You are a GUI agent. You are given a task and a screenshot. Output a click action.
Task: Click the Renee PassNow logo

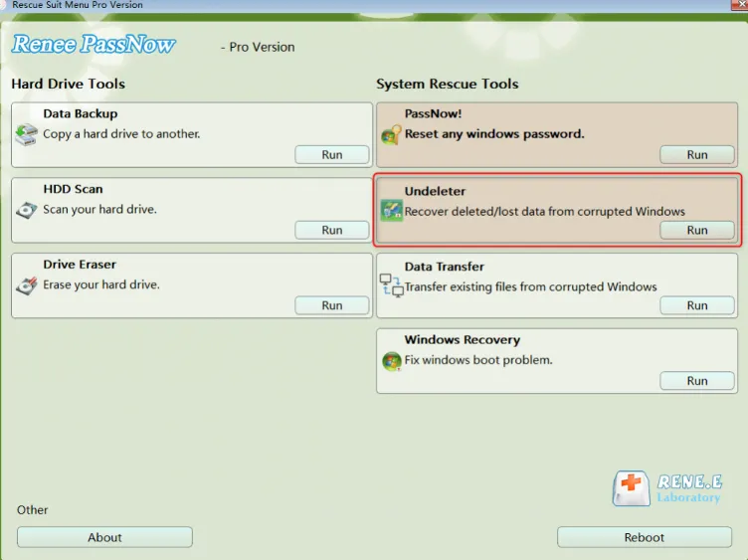93,45
